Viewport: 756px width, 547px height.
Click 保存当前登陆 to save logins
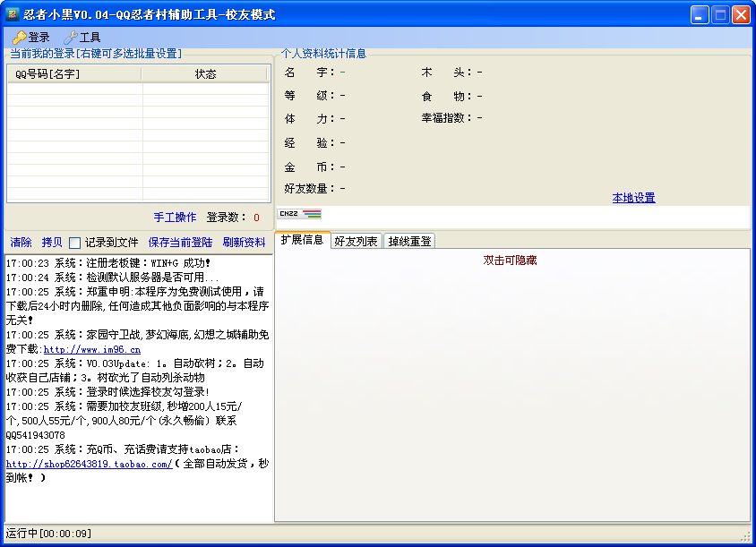coord(180,243)
